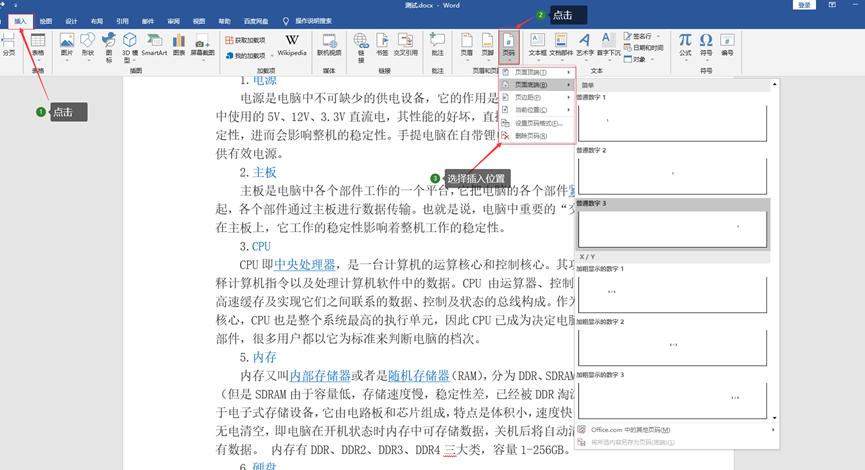
Task: Select the 插入 ribbon tab
Action: coord(20,22)
